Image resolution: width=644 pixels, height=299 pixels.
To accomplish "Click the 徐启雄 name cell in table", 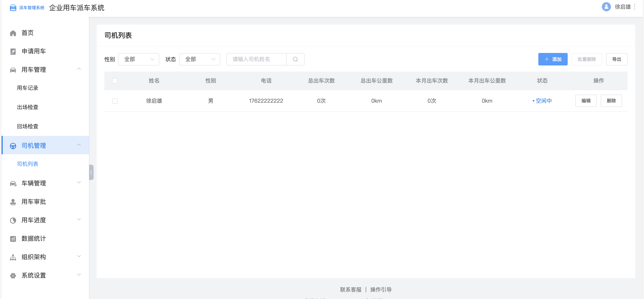I will 154,101.
